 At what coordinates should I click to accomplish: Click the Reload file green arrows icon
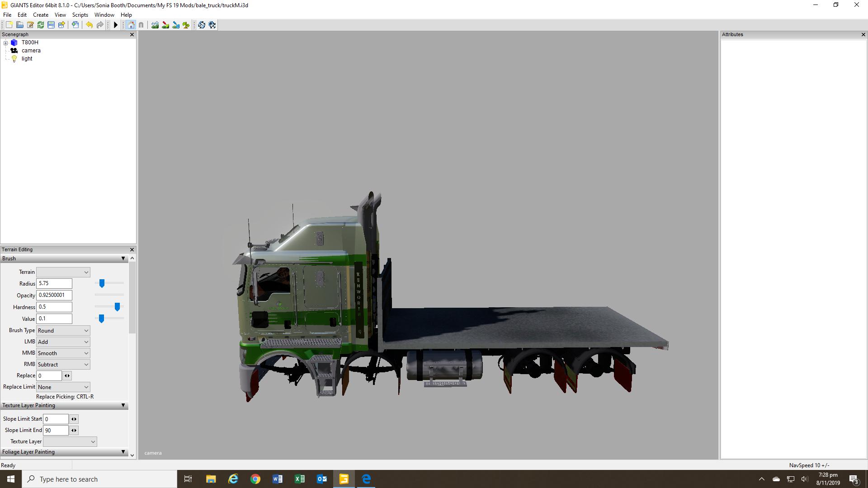coord(41,25)
